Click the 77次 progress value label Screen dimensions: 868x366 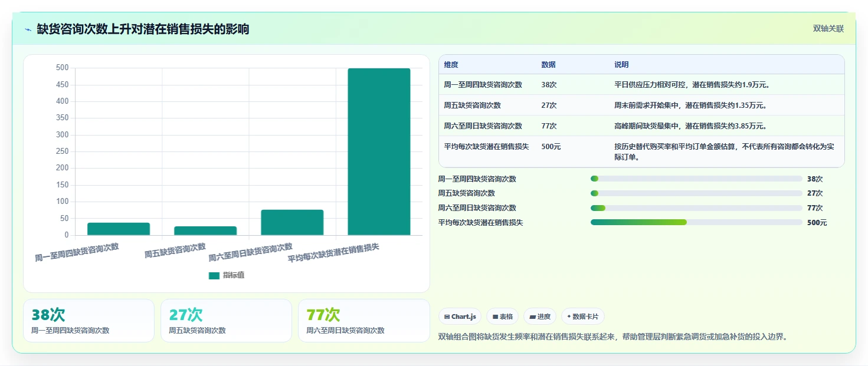(815, 208)
